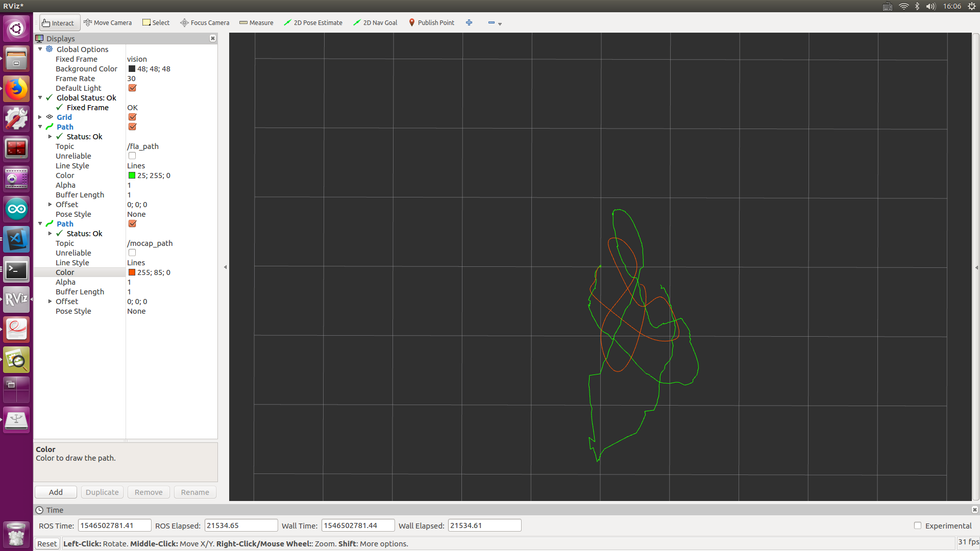Launch Firefox from the dock
Viewport: 980px width, 551px height.
[16, 88]
